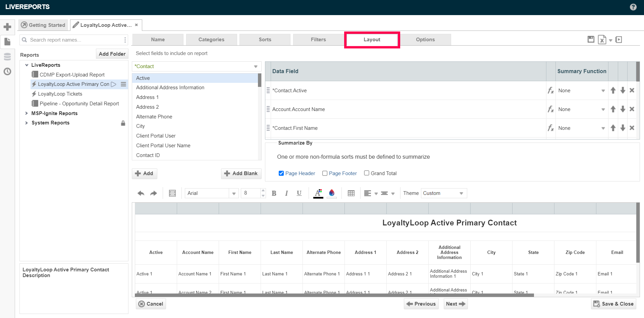Click the Add field button
Viewport: 644px width, 318px height.
pyautogui.click(x=144, y=173)
